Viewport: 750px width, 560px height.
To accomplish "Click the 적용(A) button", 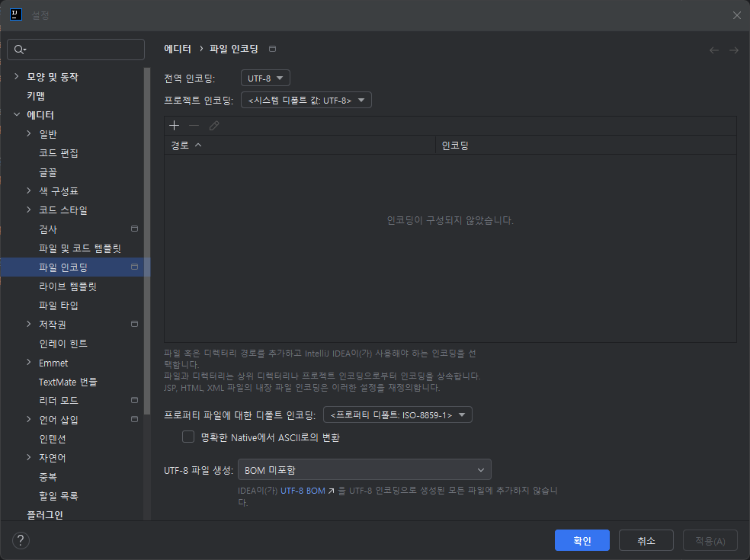I will [710, 540].
